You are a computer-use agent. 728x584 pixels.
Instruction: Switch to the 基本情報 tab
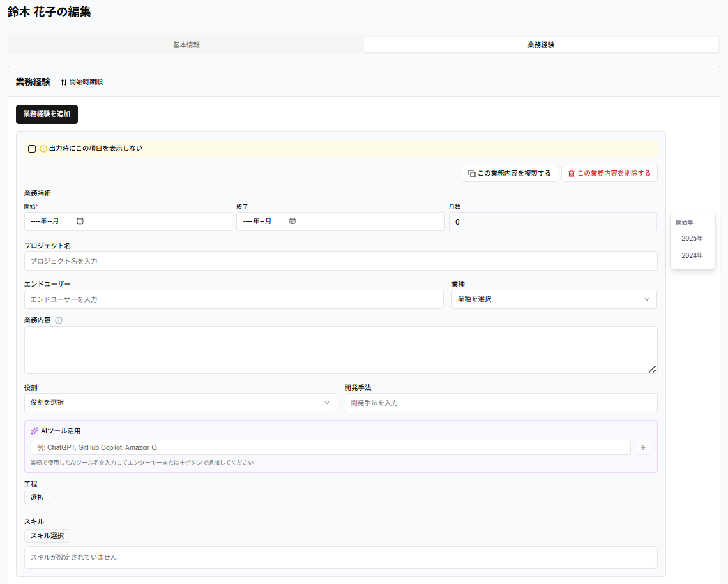tap(186, 45)
